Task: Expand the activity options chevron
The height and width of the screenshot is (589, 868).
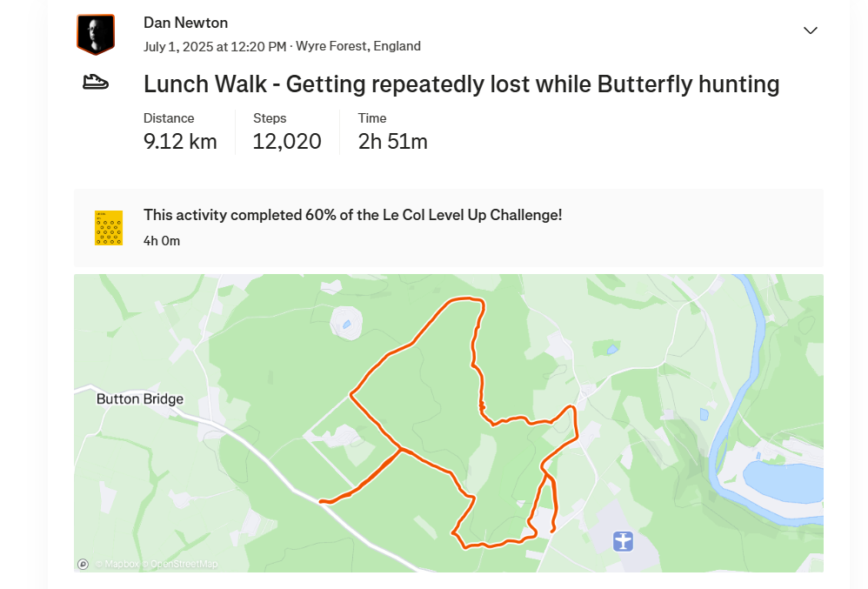Action: [x=811, y=30]
